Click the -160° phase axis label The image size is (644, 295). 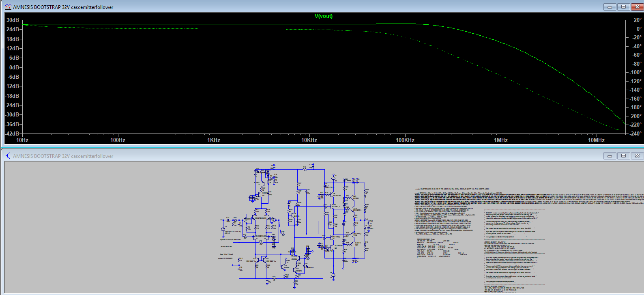[635, 99]
